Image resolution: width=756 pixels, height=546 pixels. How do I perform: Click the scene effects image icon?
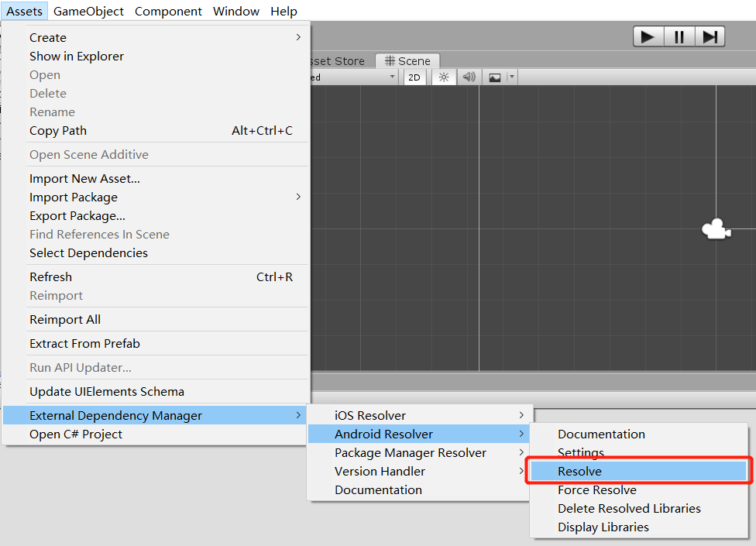point(494,77)
